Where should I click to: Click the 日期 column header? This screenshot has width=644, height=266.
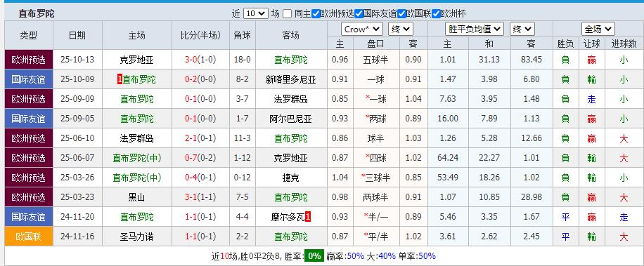(x=77, y=35)
